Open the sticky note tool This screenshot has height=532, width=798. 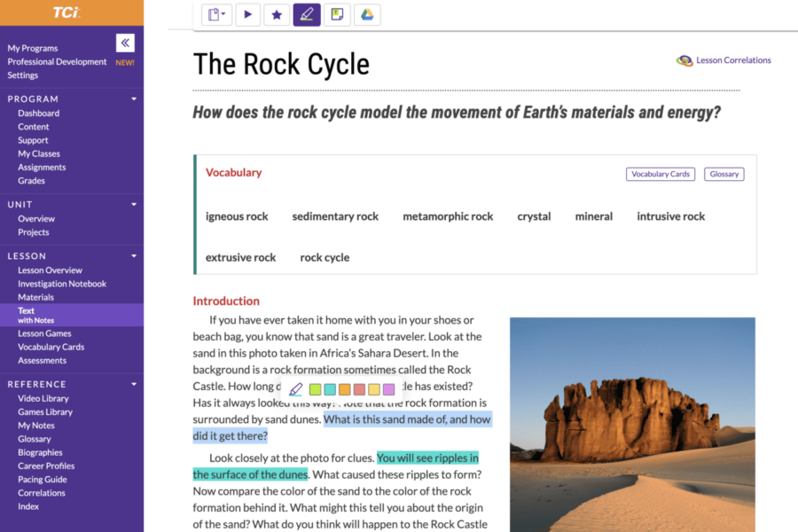click(x=337, y=14)
